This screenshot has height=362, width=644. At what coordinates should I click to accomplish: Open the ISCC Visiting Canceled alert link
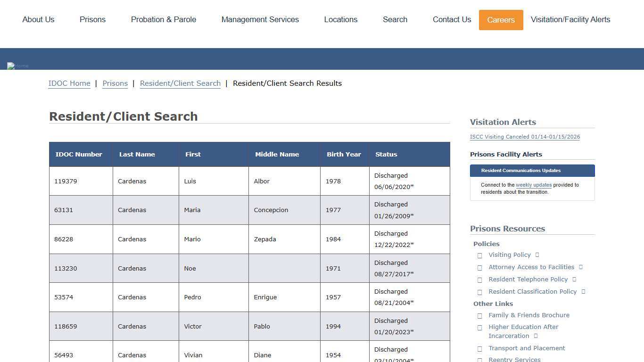click(x=525, y=137)
